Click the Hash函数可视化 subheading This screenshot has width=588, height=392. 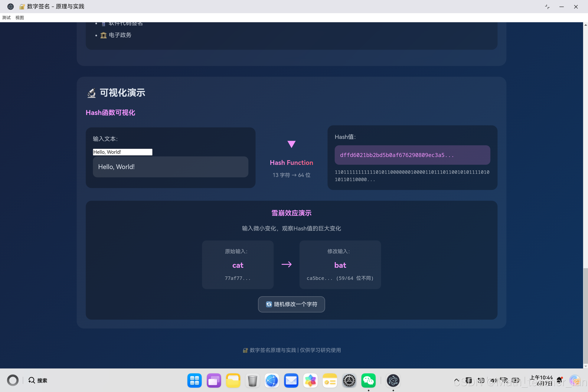110,113
